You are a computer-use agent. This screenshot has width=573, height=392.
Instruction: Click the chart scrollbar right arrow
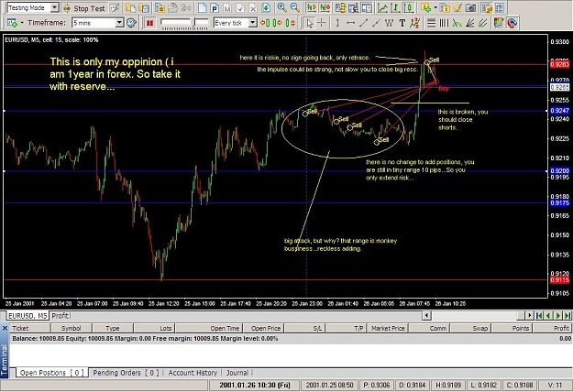click(530, 315)
